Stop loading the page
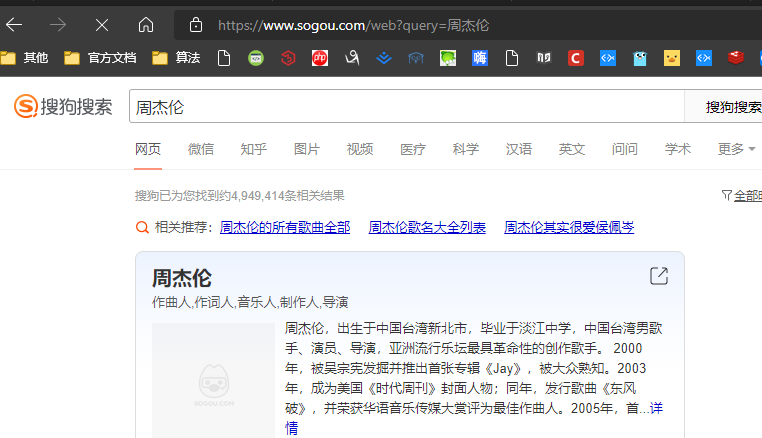This screenshot has width=762, height=438. pos(102,24)
